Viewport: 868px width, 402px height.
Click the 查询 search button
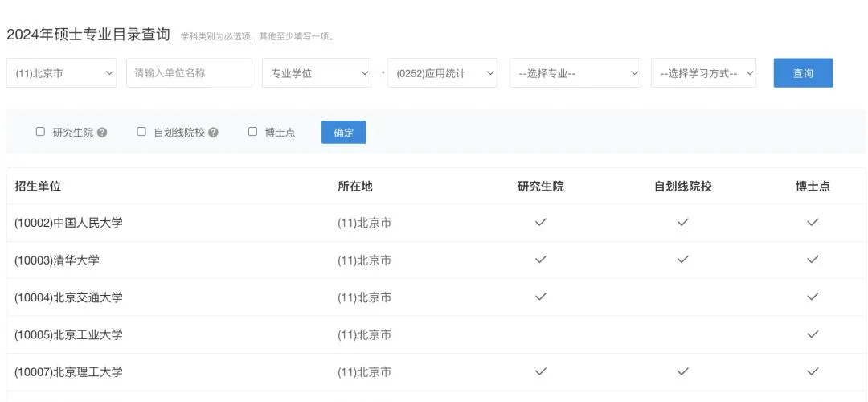coord(803,73)
